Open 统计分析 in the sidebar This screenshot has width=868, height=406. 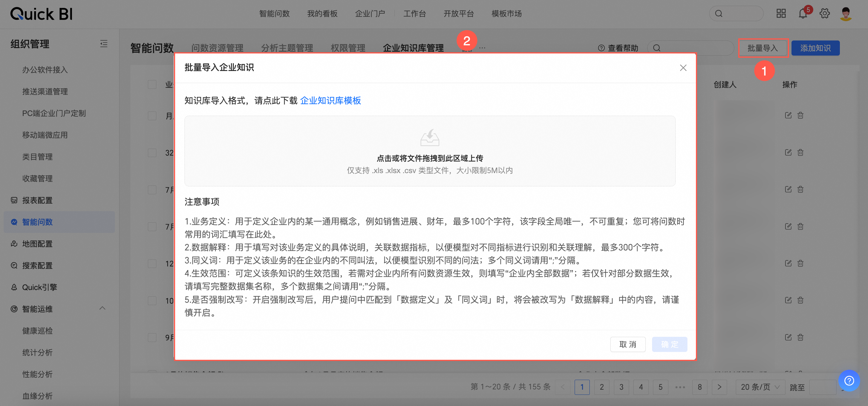(38, 353)
